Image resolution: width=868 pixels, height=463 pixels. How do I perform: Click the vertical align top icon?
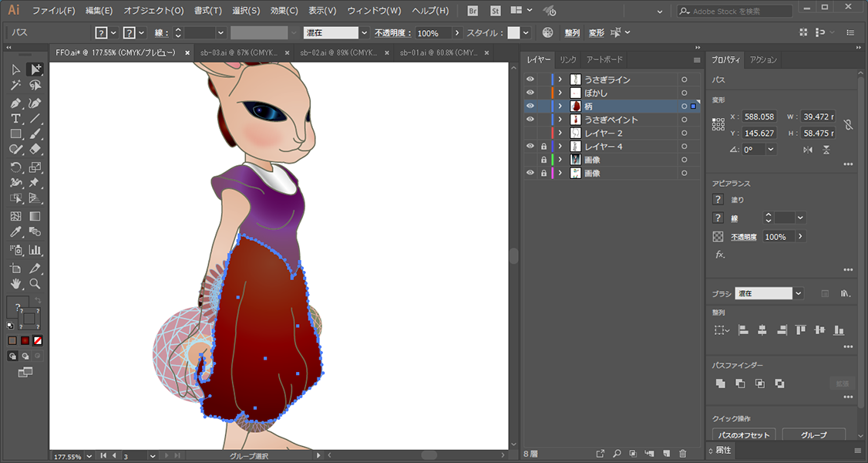(800, 330)
